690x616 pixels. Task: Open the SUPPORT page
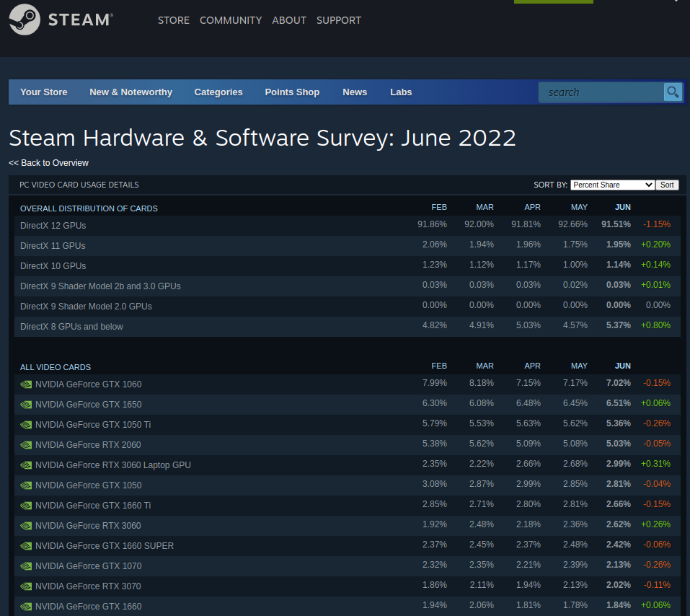[x=339, y=20]
